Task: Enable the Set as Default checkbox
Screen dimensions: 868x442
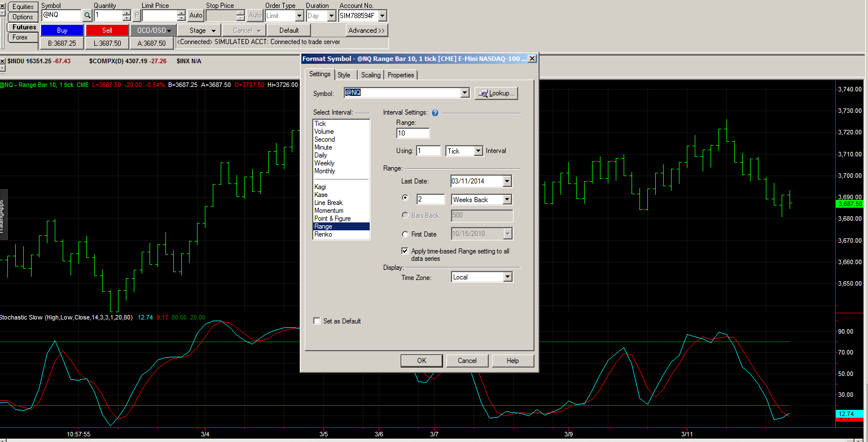Action: coord(317,321)
